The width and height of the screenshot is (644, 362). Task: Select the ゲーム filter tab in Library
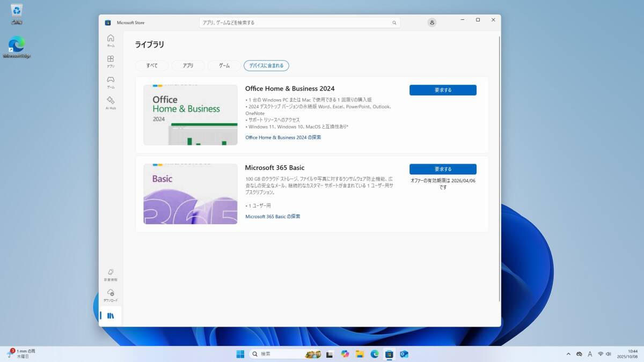click(224, 65)
